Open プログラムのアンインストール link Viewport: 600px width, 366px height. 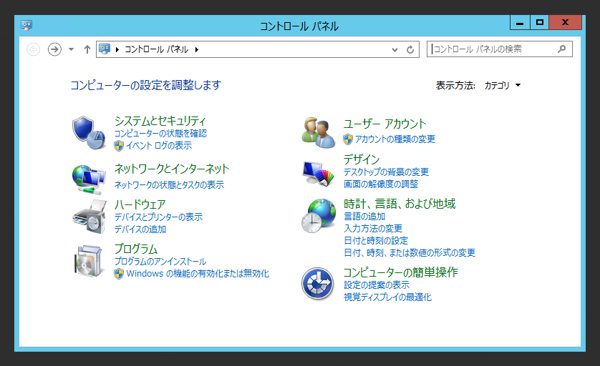click(x=160, y=261)
